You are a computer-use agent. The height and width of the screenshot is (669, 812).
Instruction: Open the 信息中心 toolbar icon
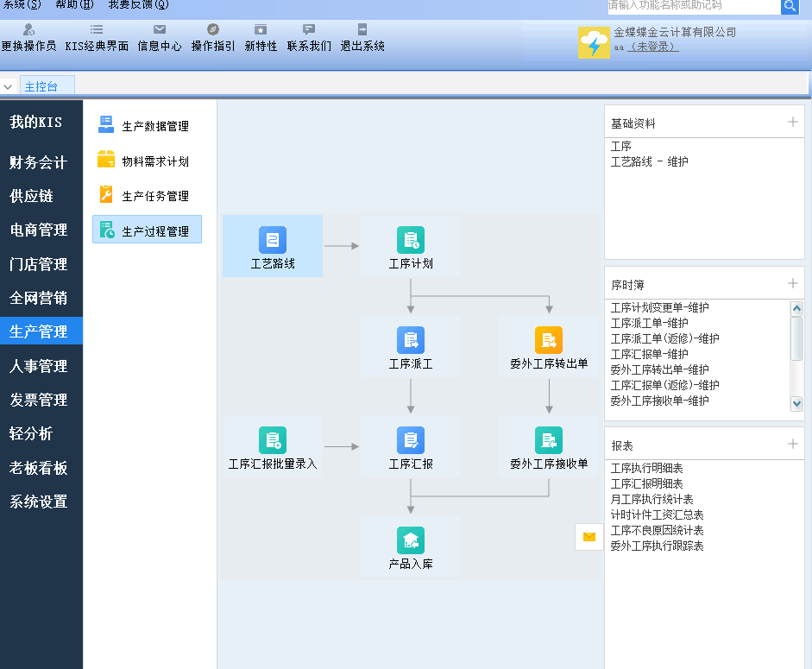pyautogui.click(x=160, y=36)
